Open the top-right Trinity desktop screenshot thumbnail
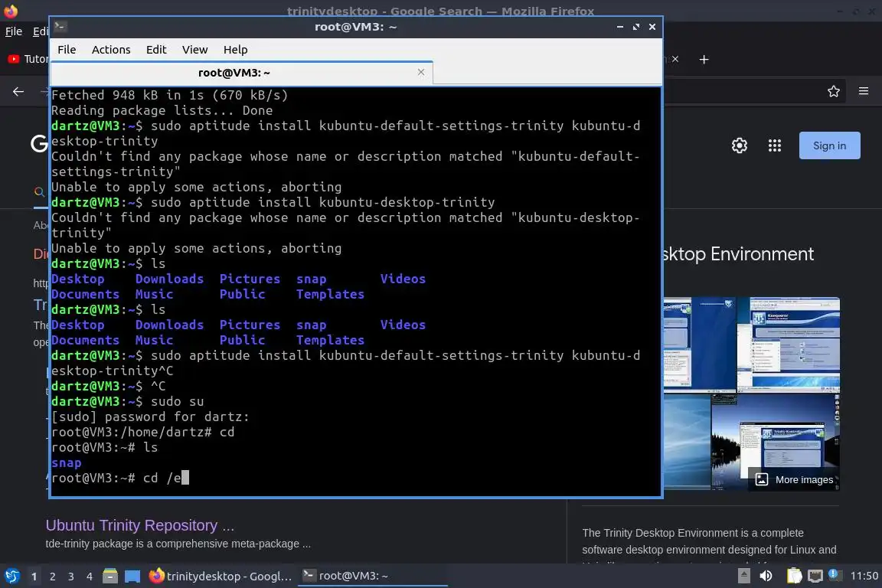This screenshot has width=882, height=588. pos(788,345)
